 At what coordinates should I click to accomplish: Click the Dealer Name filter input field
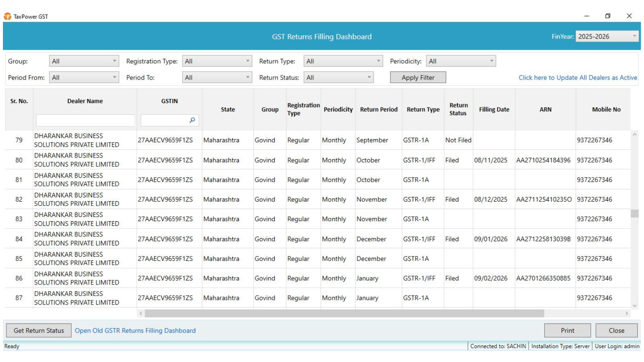pos(85,120)
